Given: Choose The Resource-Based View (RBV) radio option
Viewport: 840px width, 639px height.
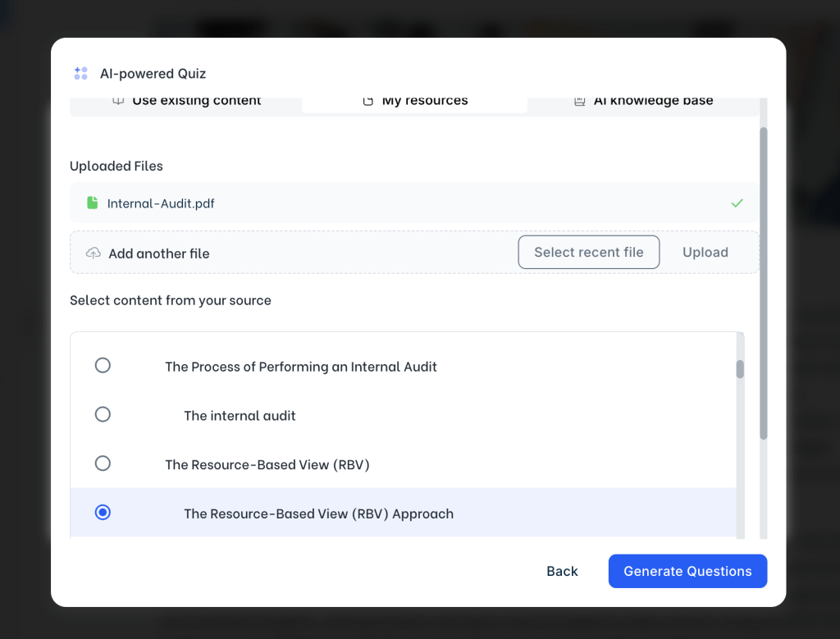Looking at the screenshot, I should [x=103, y=464].
